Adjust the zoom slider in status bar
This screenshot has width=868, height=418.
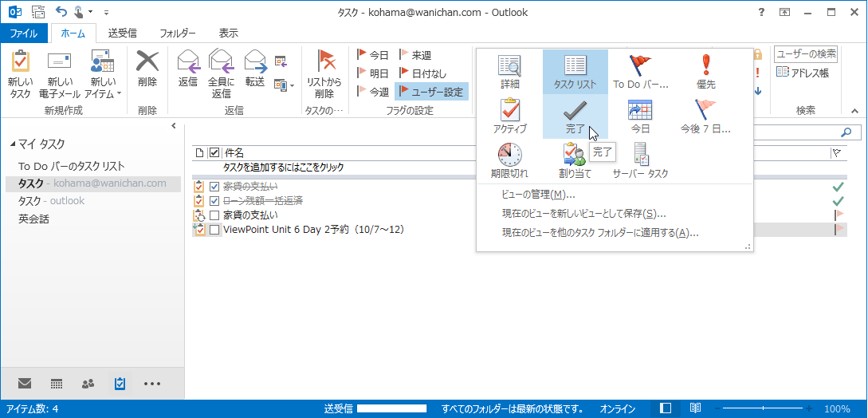tap(764, 408)
